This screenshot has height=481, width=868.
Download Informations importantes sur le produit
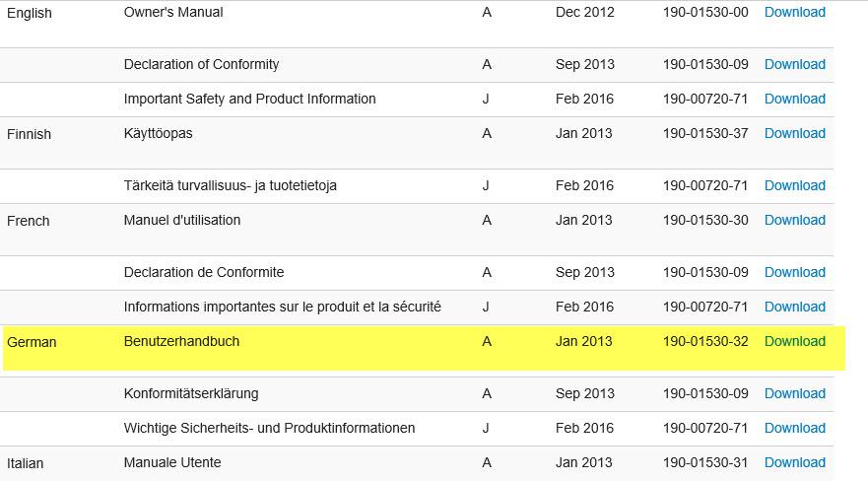(794, 308)
